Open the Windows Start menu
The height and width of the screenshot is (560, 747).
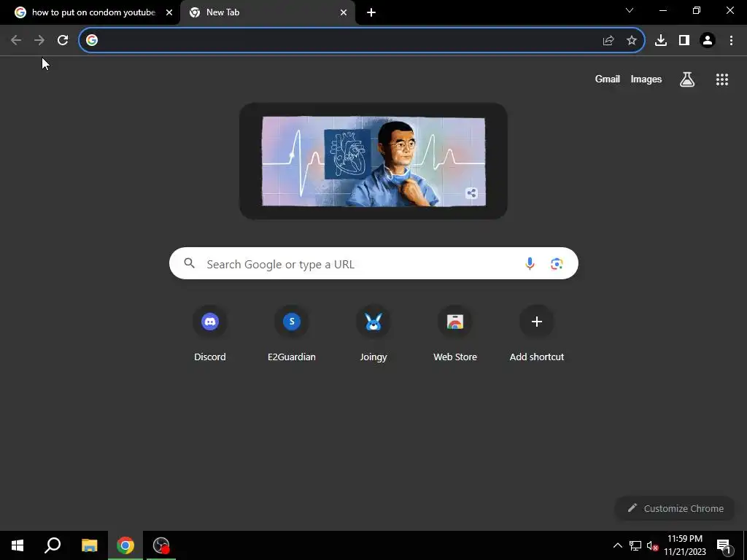coord(18,545)
